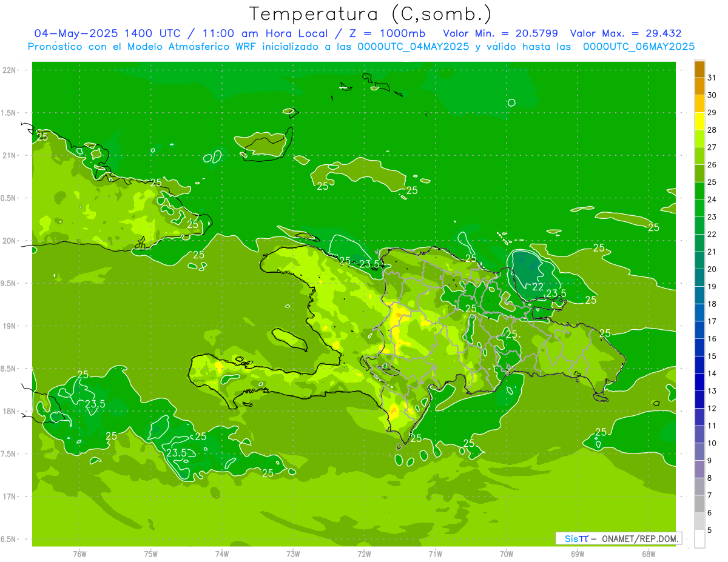Click the "22" contour label on the map
728x562 pixels.
click(538, 287)
